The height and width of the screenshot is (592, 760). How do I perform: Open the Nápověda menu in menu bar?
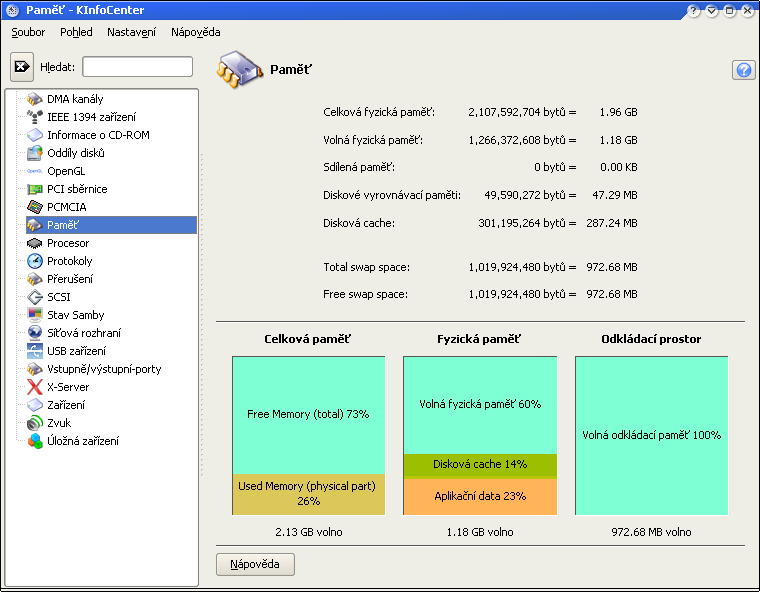195,32
